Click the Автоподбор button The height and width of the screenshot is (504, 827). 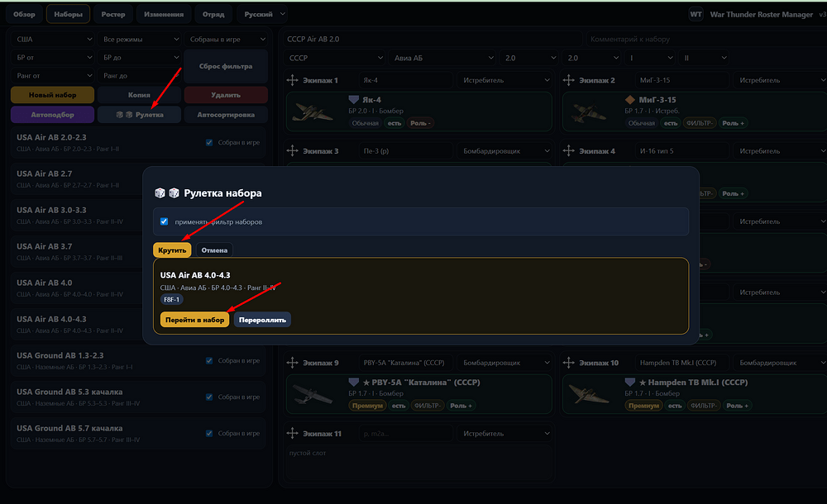pyautogui.click(x=52, y=114)
